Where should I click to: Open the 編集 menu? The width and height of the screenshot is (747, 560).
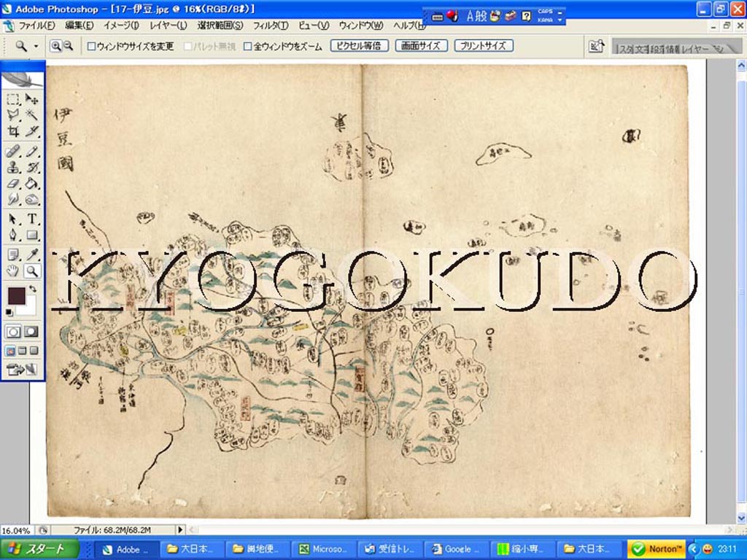tap(79, 26)
